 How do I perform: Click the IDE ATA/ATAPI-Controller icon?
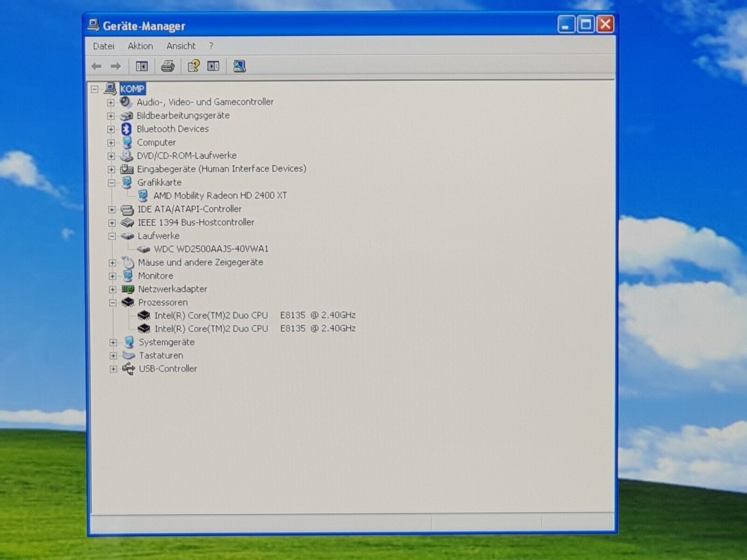127,210
